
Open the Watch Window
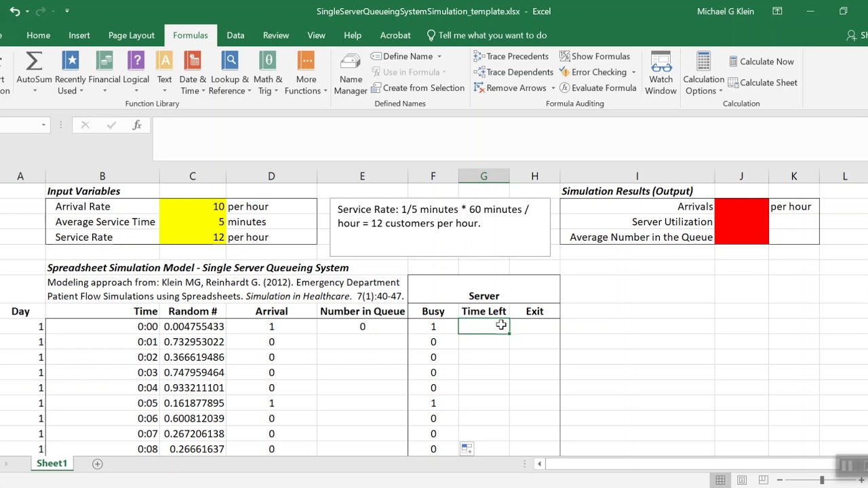660,73
